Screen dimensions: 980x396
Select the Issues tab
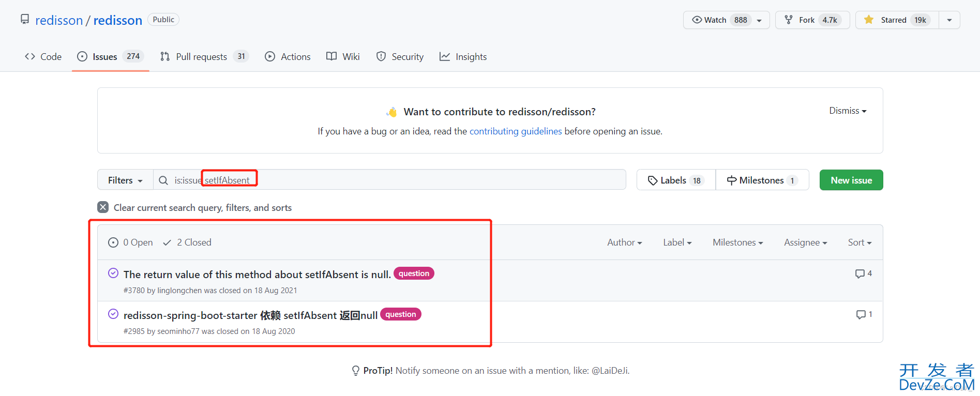click(110, 57)
